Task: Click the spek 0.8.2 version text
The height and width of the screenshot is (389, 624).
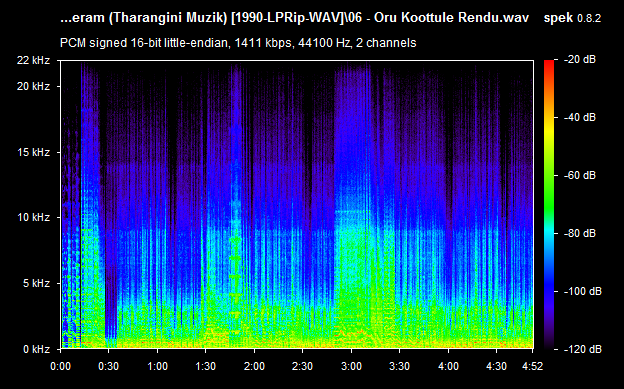Action: coord(572,18)
